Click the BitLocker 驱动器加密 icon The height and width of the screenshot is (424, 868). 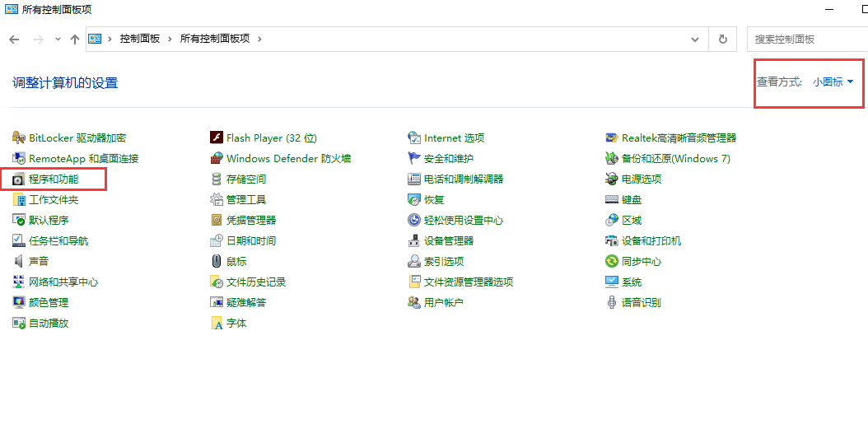tap(19, 138)
